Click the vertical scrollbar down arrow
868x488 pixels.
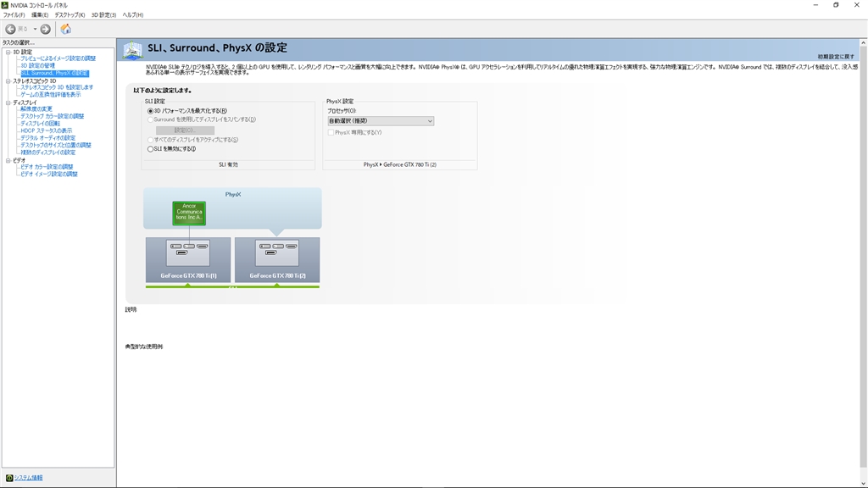tap(863, 483)
